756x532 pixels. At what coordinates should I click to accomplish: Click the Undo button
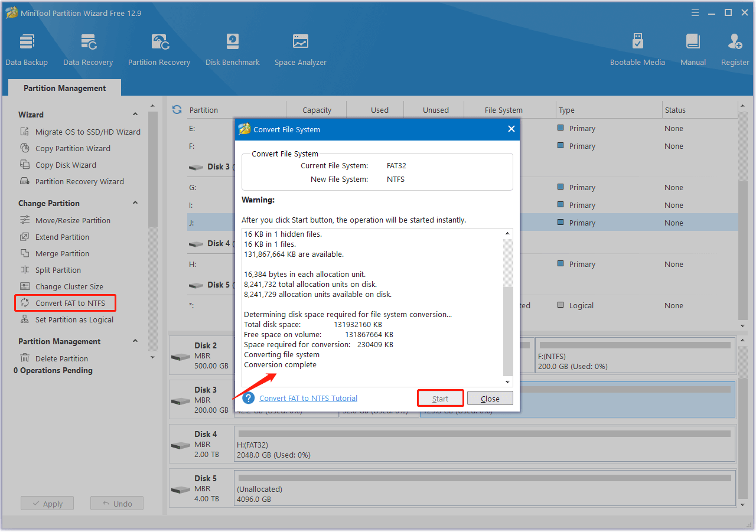click(117, 504)
